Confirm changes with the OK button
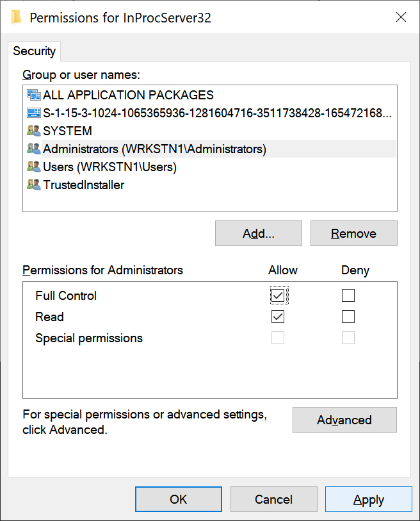 (x=179, y=499)
